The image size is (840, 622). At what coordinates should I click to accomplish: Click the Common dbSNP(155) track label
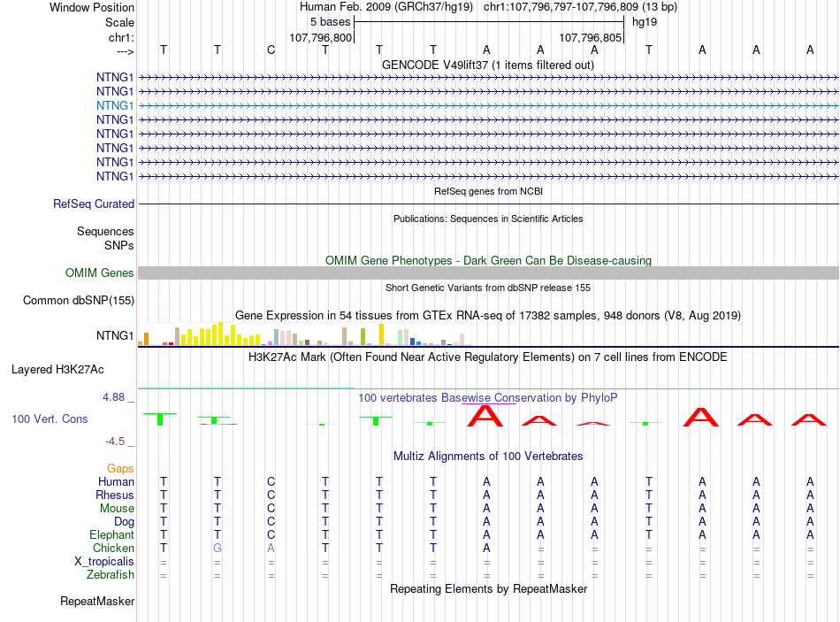point(78,300)
